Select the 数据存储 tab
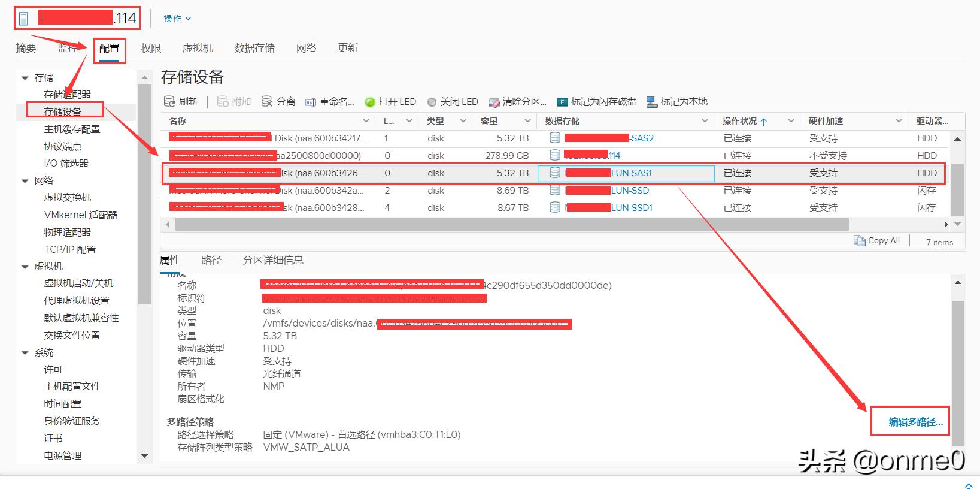The image size is (980, 489). [254, 48]
